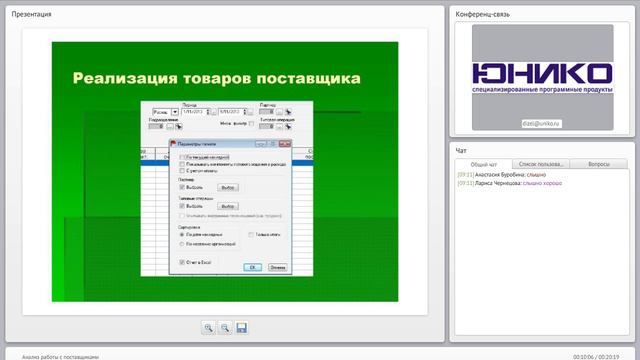The image size is (640, 360).
Task: Click the Презентация panel heading
Action: tap(31, 14)
